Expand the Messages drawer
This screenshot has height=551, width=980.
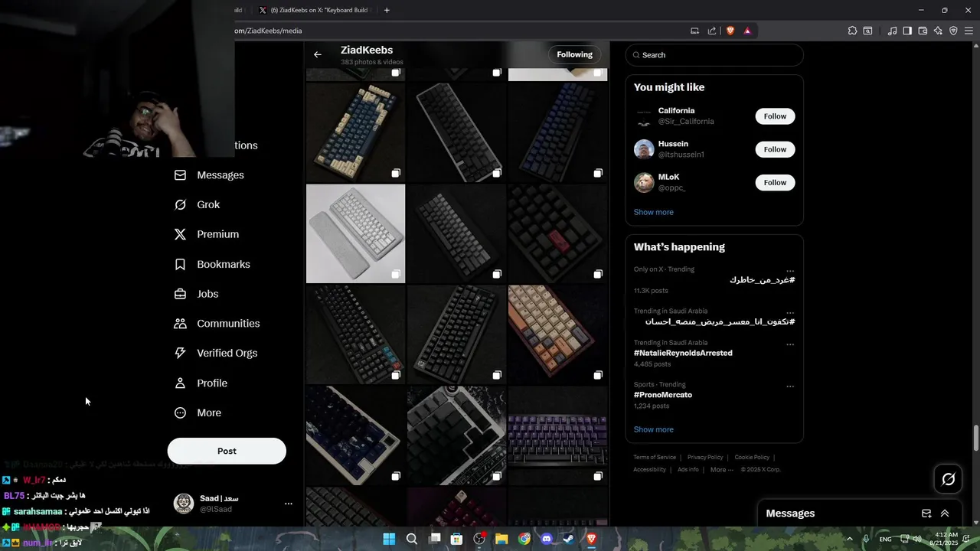[945, 514]
